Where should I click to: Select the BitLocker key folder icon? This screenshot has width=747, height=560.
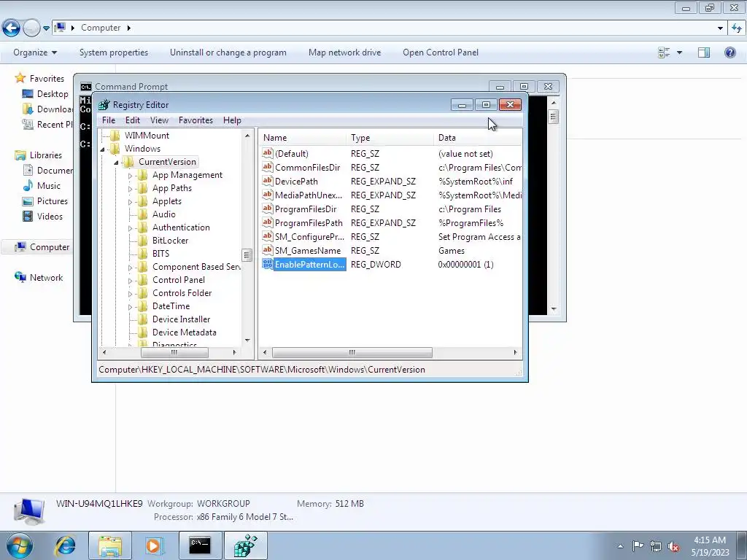[x=142, y=241]
